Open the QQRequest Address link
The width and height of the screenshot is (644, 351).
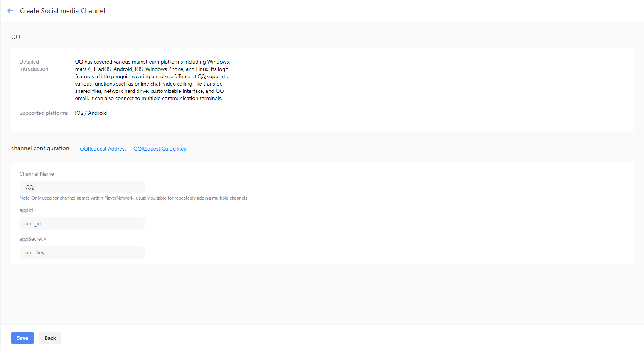(x=103, y=149)
